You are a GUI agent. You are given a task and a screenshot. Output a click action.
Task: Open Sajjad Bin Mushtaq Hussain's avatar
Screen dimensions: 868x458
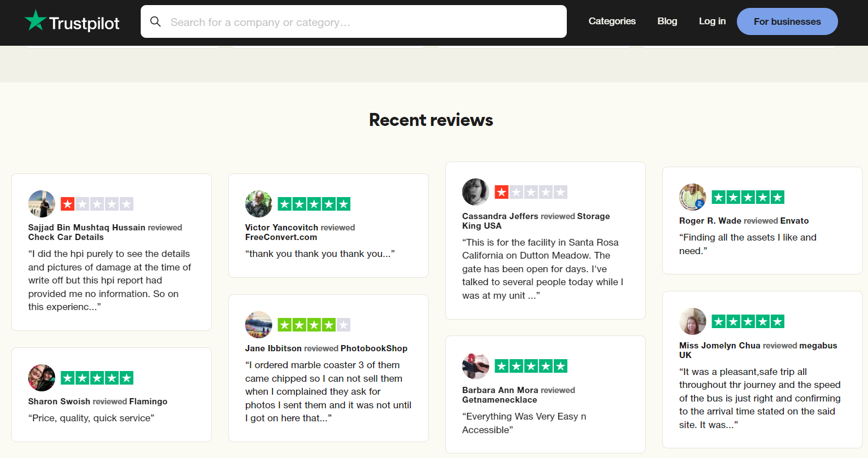(x=42, y=204)
